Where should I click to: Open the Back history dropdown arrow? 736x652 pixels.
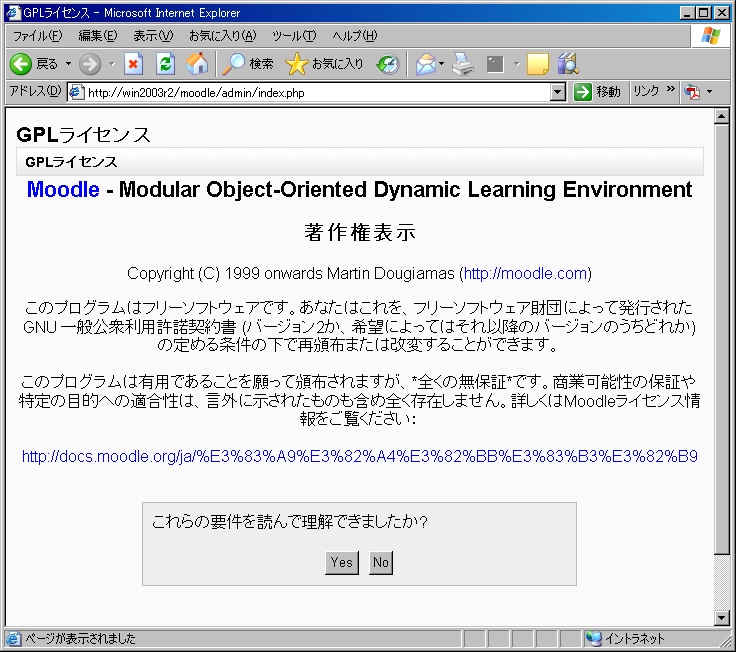[69, 64]
